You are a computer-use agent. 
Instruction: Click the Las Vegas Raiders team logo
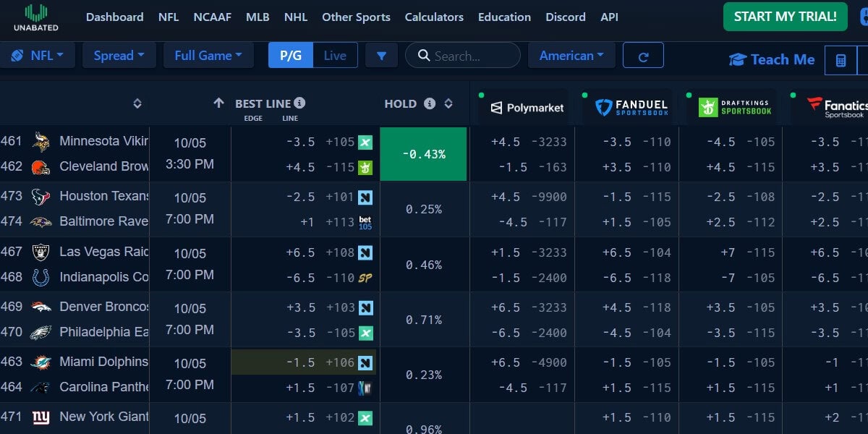(41, 252)
